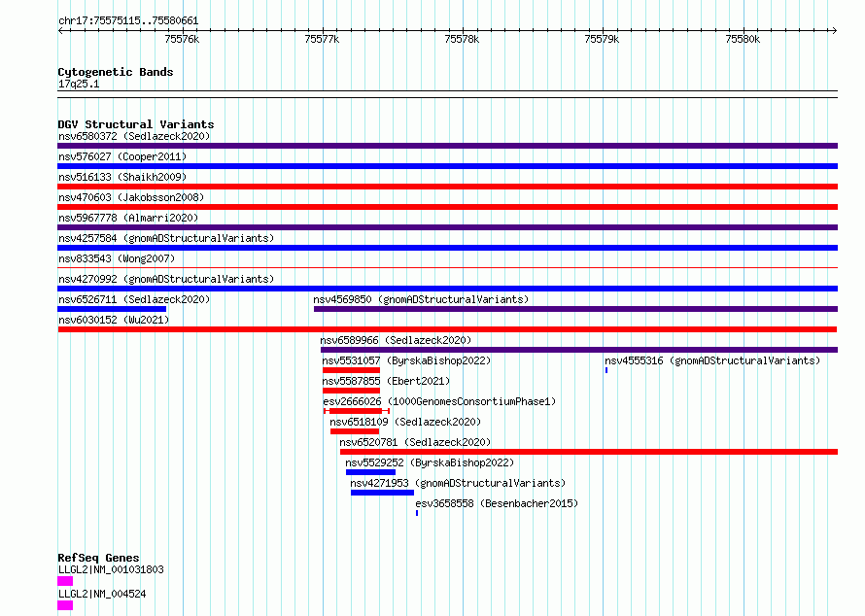865x616 pixels.
Task: Select nsv5587855 (Ebert2021) label
Action: point(386,381)
